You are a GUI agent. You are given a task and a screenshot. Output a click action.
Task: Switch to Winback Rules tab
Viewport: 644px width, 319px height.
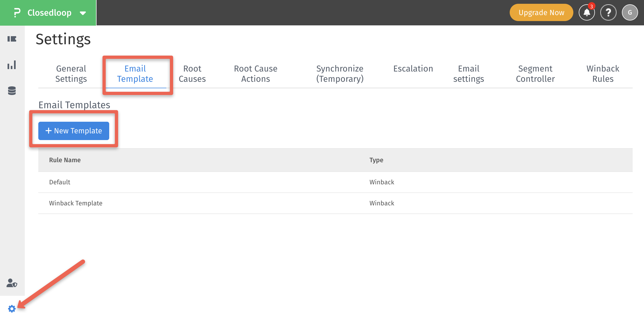pyautogui.click(x=602, y=74)
